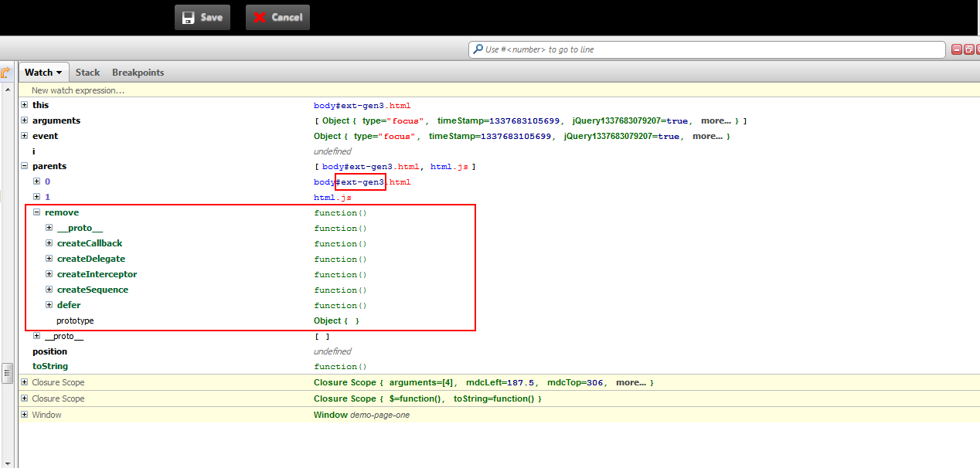
Task: Click the go-to-line search field
Action: pos(707,49)
